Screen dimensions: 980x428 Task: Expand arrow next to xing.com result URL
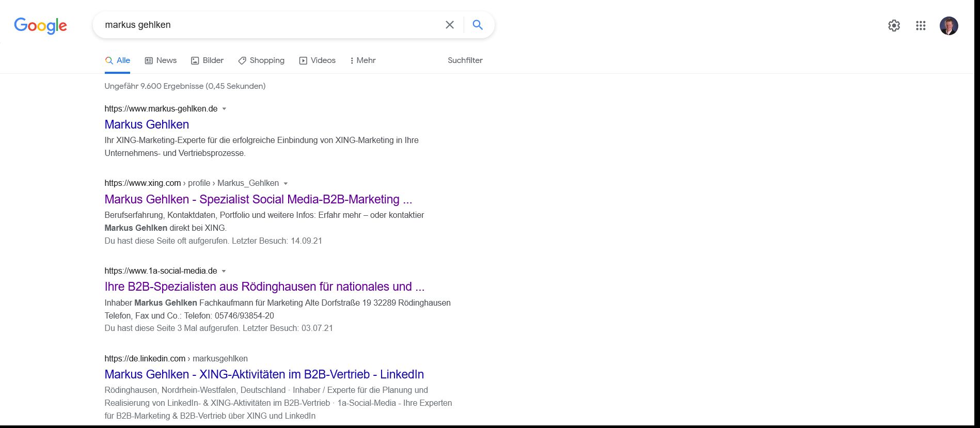[286, 183]
